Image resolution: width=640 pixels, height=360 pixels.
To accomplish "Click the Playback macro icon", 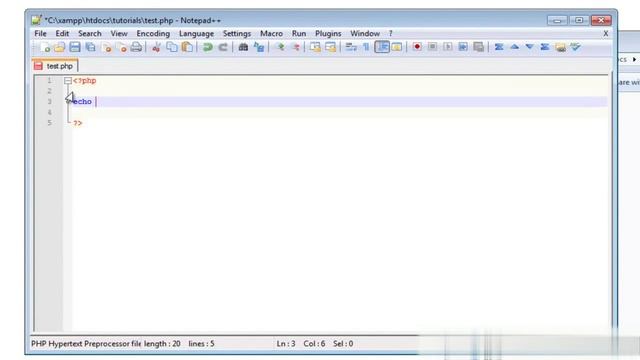I will [448, 47].
